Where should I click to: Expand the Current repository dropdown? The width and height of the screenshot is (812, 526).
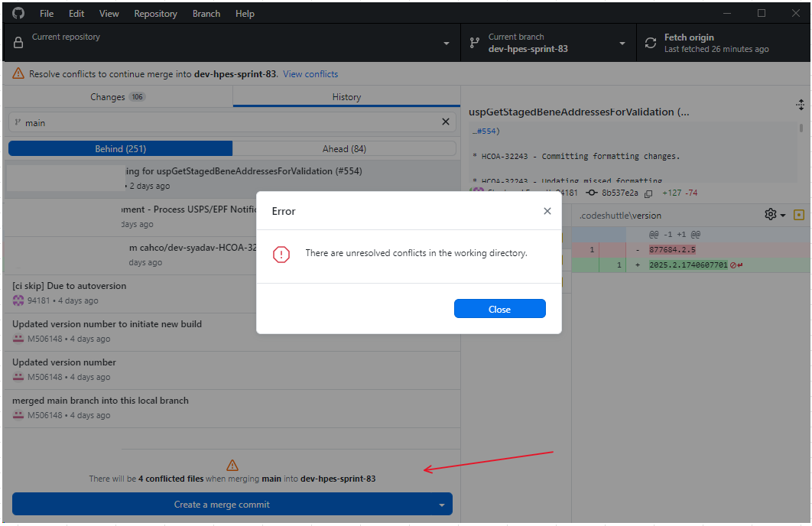point(447,44)
